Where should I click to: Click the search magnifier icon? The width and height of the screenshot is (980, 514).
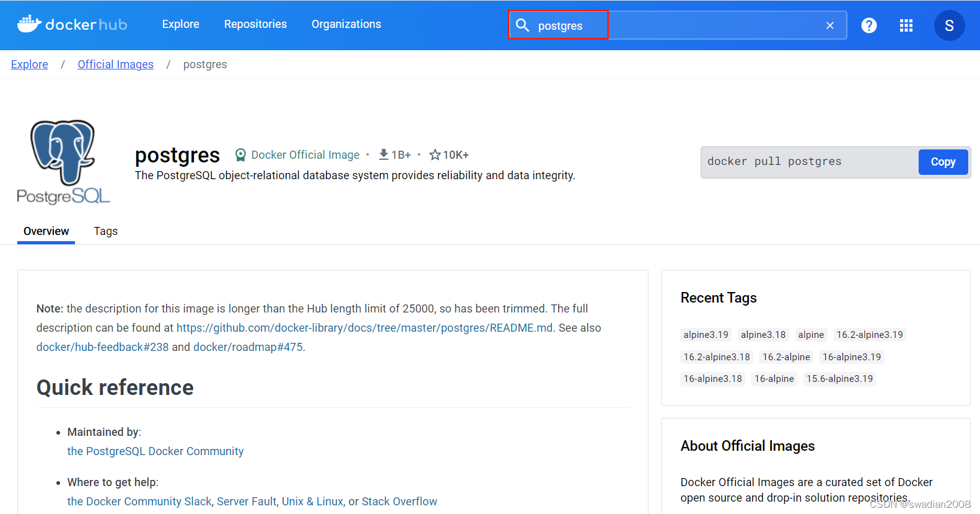(x=522, y=25)
